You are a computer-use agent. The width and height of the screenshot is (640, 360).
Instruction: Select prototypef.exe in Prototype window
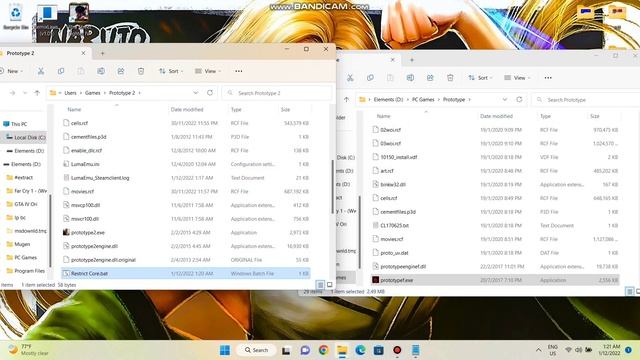(x=495, y=280)
